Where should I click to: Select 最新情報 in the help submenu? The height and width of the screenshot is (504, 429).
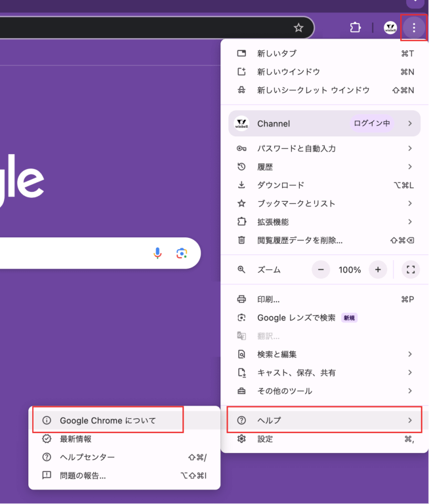coord(125,438)
